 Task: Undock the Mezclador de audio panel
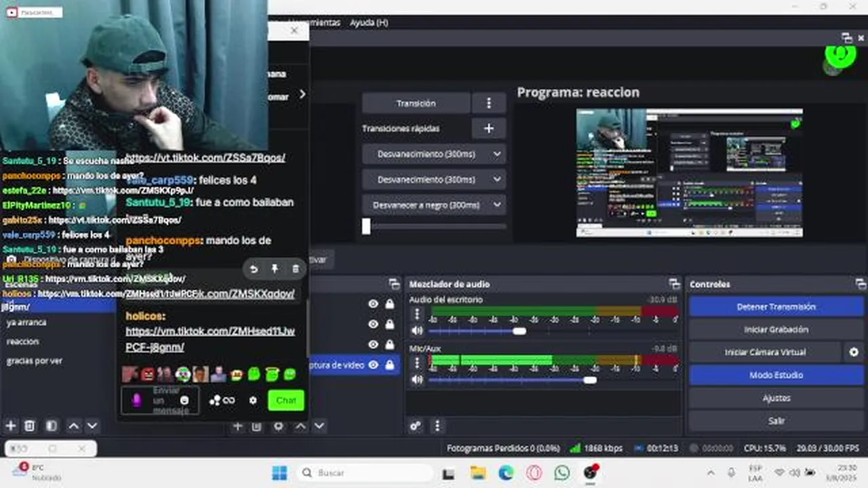coord(673,284)
